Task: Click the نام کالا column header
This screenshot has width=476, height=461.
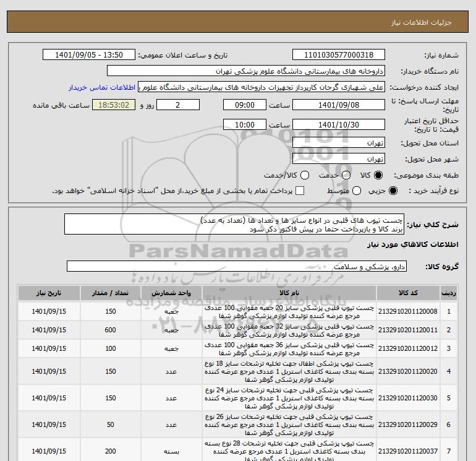Action: point(289,293)
